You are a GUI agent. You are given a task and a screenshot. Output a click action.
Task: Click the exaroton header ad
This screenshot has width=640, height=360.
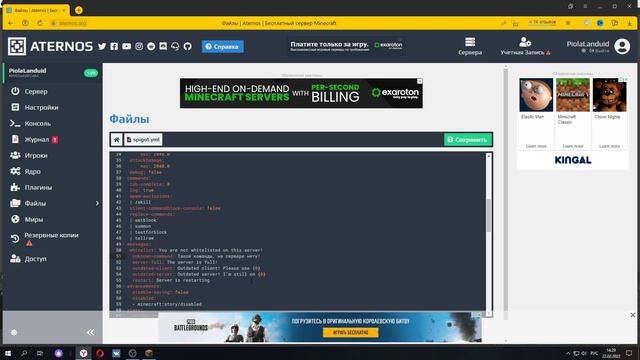click(346, 46)
